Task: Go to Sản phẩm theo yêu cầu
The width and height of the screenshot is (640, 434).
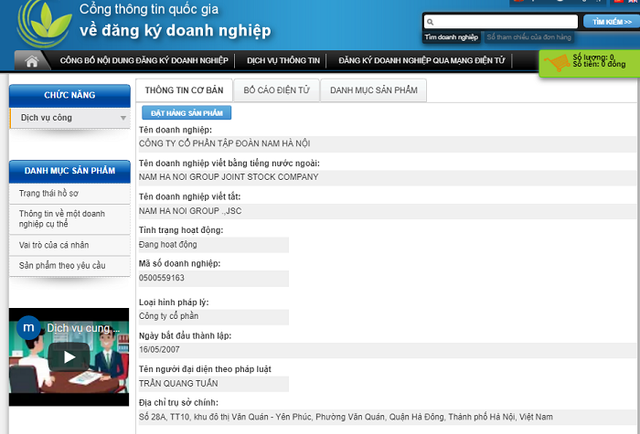Action: click(x=61, y=266)
